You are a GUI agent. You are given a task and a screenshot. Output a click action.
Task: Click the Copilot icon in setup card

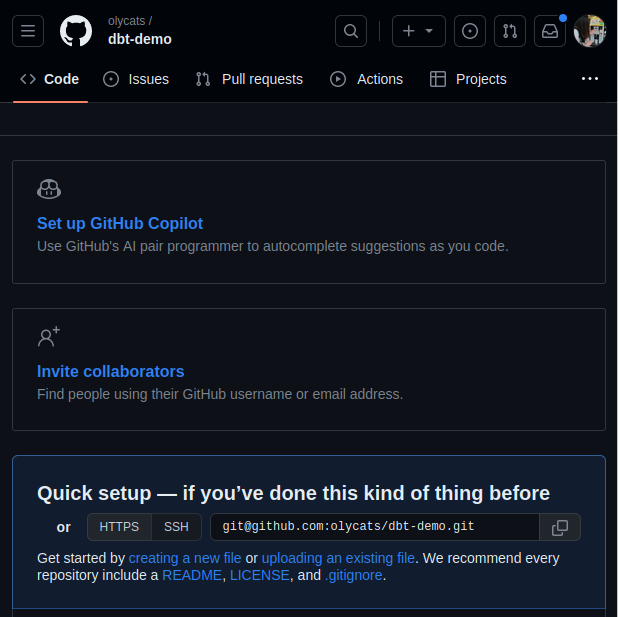click(x=49, y=189)
